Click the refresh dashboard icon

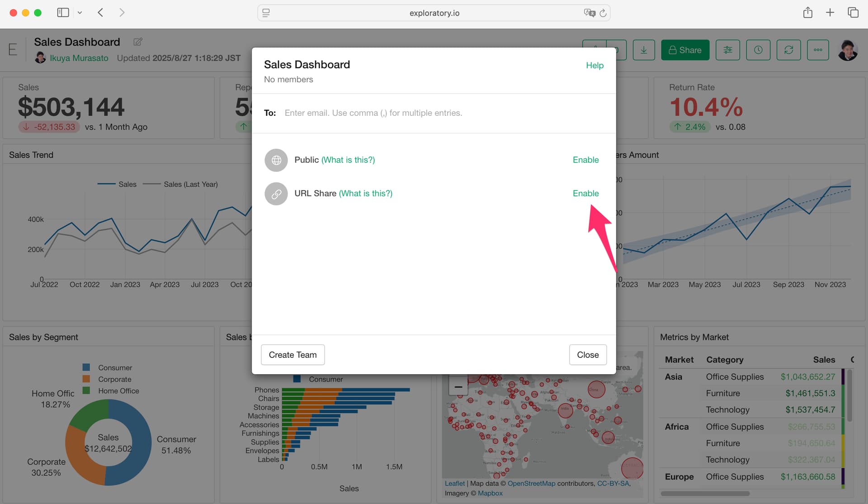click(788, 50)
